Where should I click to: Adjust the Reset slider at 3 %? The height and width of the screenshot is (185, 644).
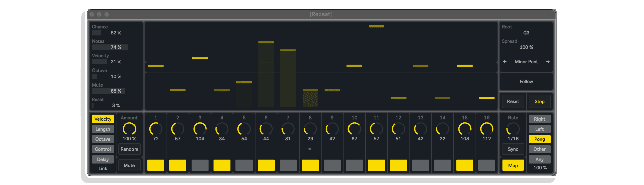[x=116, y=105]
